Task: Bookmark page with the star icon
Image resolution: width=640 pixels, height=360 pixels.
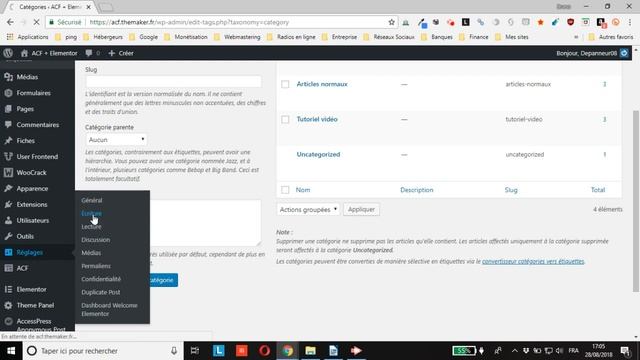Action: coord(391,22)
